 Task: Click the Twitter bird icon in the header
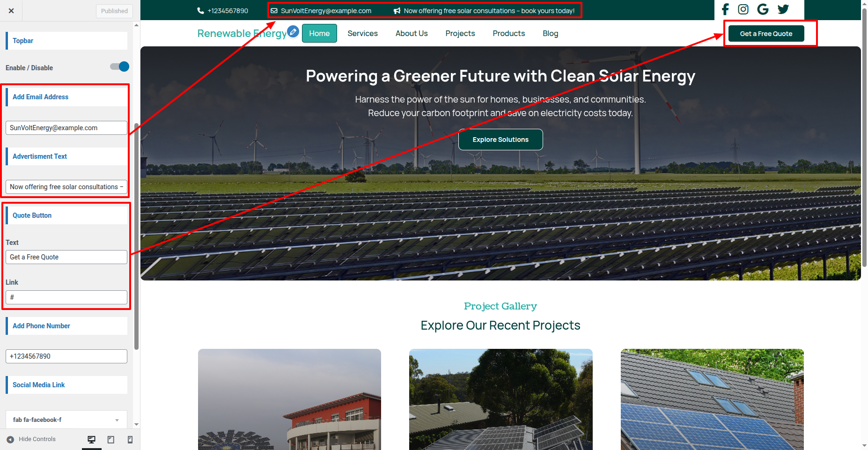point(783,9)
